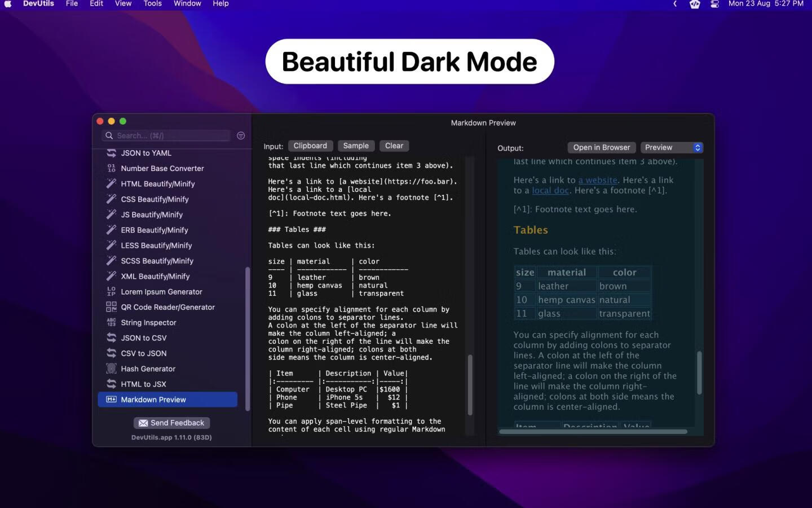Follow the 'a website' link in preview
This screenshot has height=508, width=812.
pos(597,180)
